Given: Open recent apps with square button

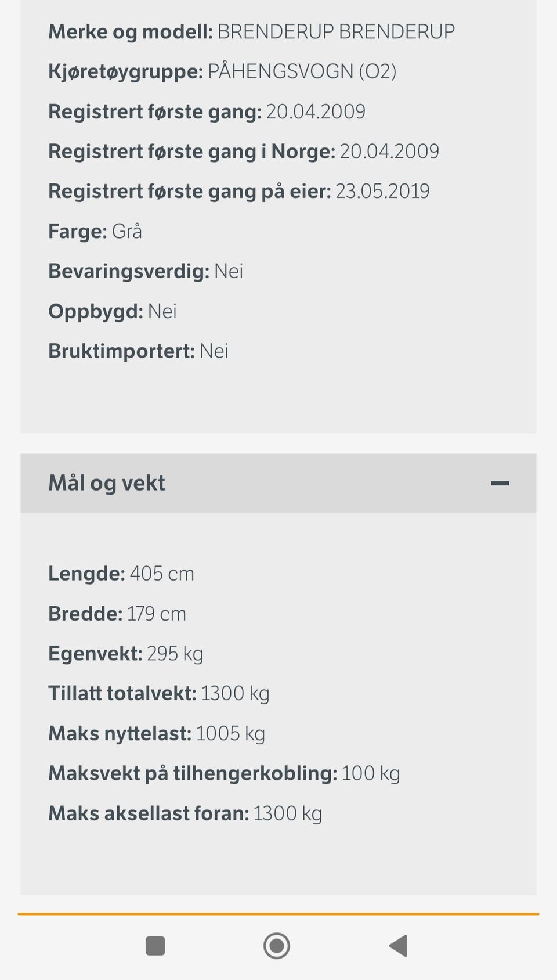Looking at the screenshot, I should point(155,946).
